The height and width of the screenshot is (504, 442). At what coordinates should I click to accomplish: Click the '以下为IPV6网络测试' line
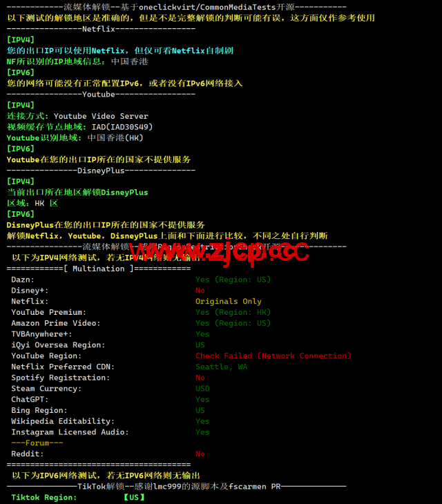click(x=106, y=476)
